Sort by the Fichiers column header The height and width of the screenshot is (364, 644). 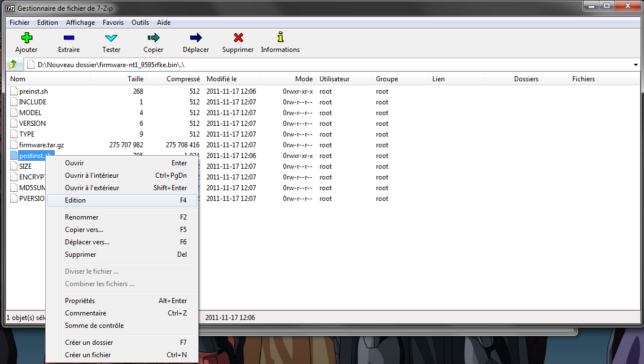(x=569, y=79)
